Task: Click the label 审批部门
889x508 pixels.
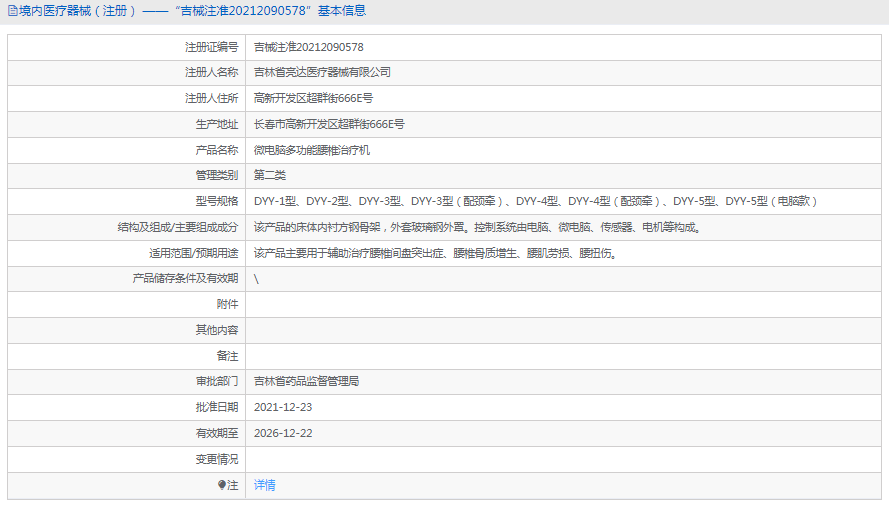Action: pyautogui.click(x=217, y=381)
